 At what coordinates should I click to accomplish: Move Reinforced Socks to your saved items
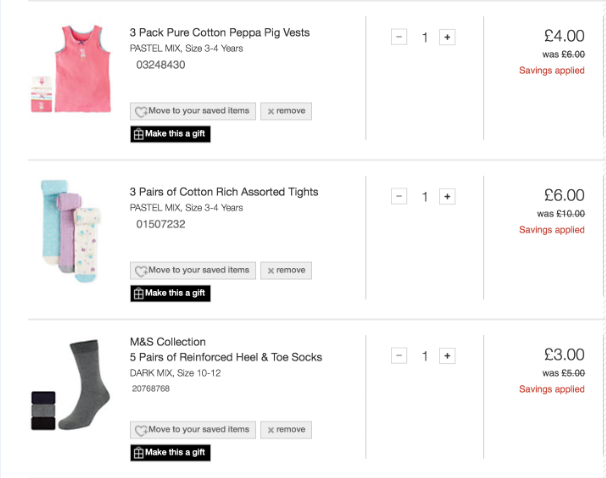pyautogui.click(x=193, y=430)
